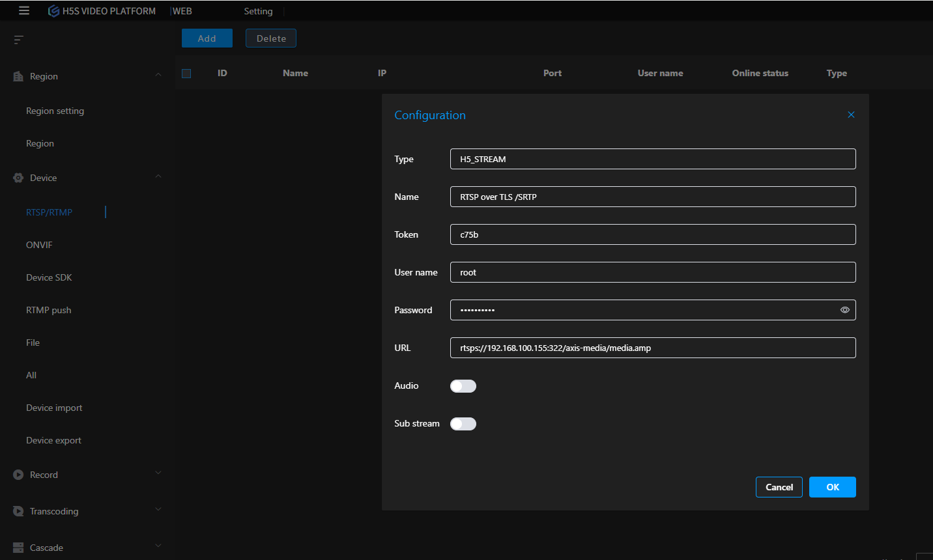Expand the Record section chevron
The width and height of the screenshot is (933, 560).
(x=158, y=473)
